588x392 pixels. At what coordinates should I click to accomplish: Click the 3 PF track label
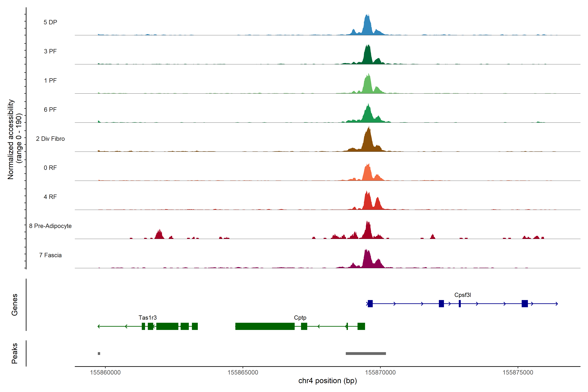tap(50, 51)
